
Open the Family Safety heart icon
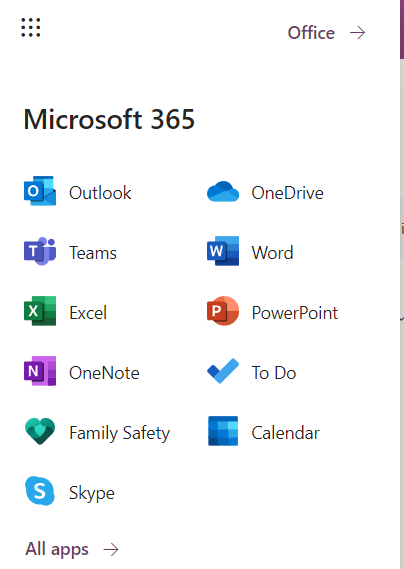[40, 431]
